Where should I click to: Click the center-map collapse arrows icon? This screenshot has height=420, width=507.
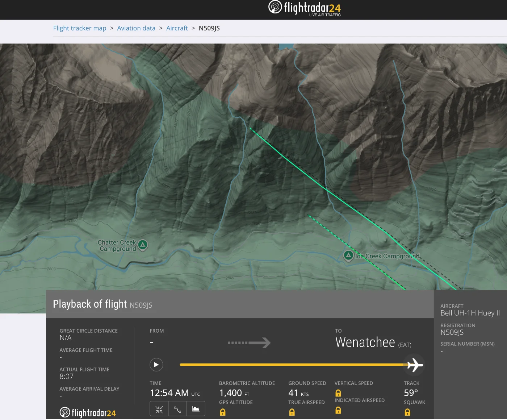(159, 409)
